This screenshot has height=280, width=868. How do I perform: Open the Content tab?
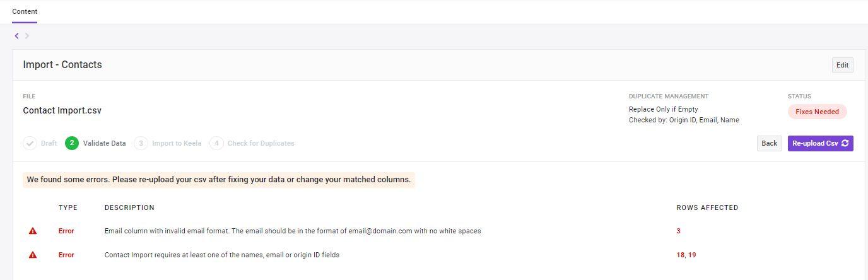tap(25, 11)
